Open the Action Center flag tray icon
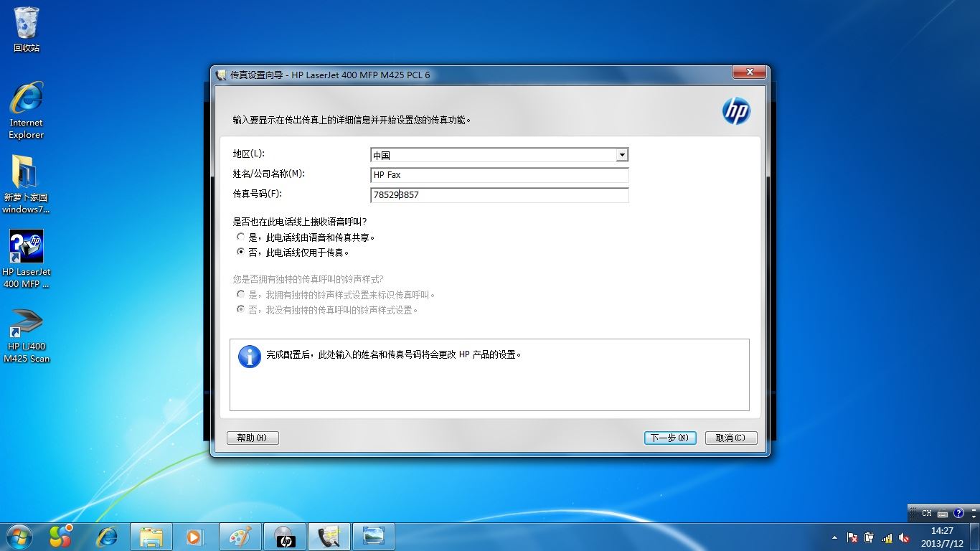This screenshot has width=980, height=551. pyautogui.click(x=852, y=537)
